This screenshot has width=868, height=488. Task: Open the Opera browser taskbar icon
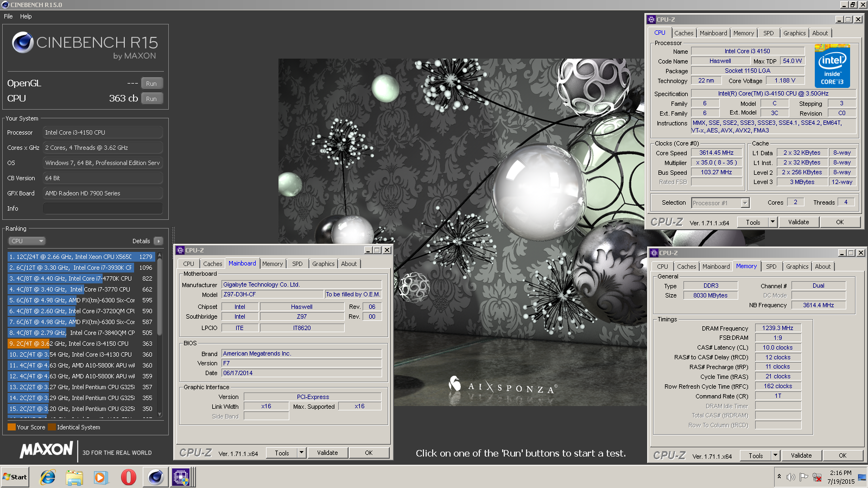(128, 477)
